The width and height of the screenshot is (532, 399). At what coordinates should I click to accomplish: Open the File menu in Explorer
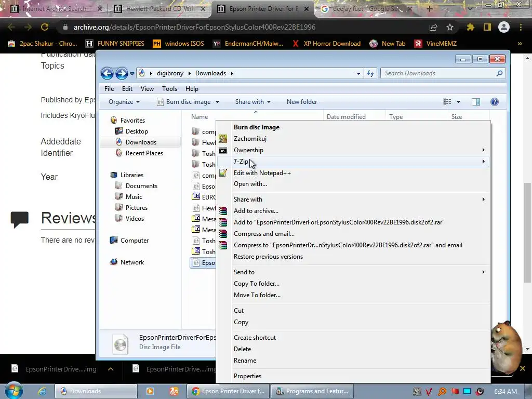tap(109, 89)
